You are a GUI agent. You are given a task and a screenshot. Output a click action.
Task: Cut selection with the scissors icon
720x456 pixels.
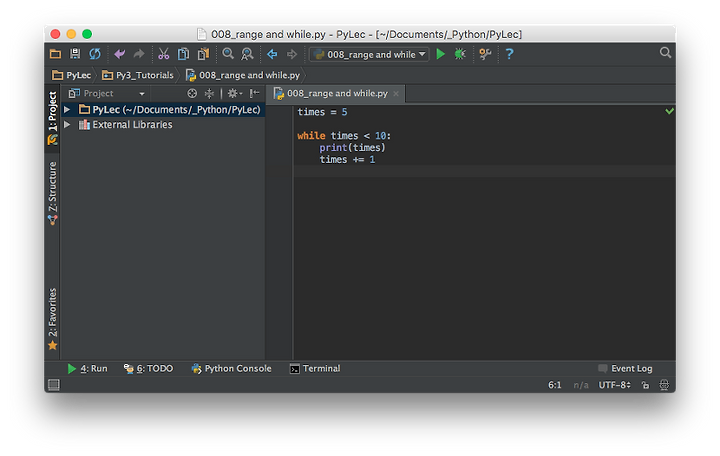(163, 54)
